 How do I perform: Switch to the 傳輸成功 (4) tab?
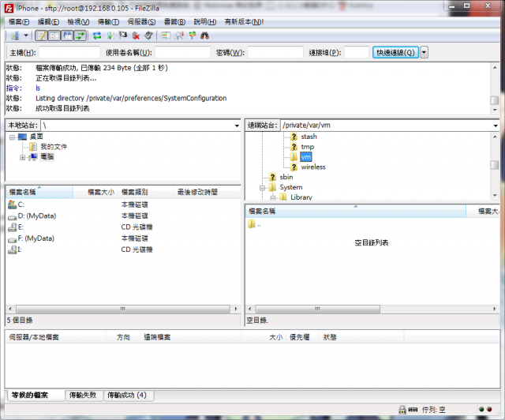[127, 395]
